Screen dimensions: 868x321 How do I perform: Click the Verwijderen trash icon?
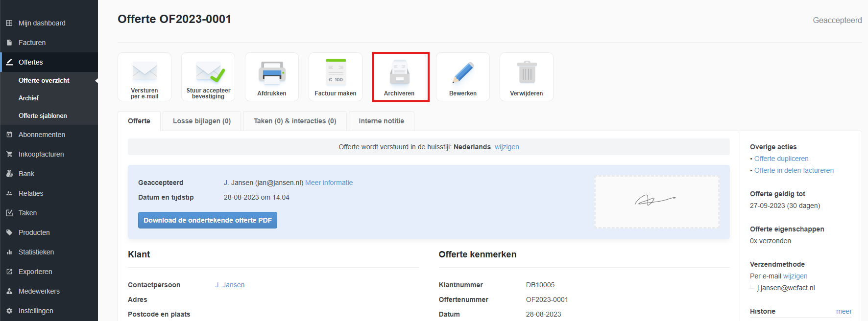(x=527, y=72)
